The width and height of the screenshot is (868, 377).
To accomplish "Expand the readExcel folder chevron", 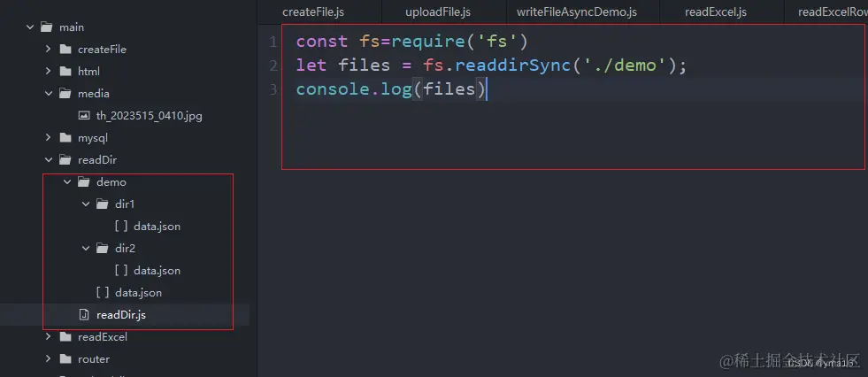I will pyautogui.click(x=48, y=337).
